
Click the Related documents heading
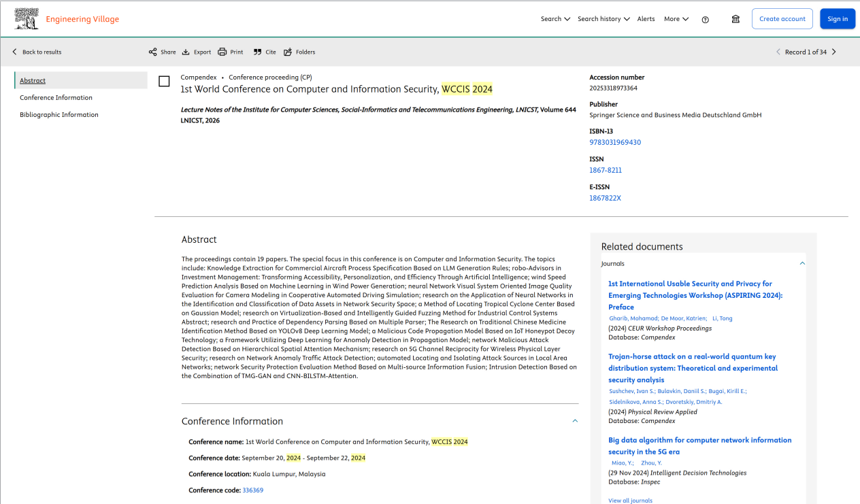tap(642, 246)
